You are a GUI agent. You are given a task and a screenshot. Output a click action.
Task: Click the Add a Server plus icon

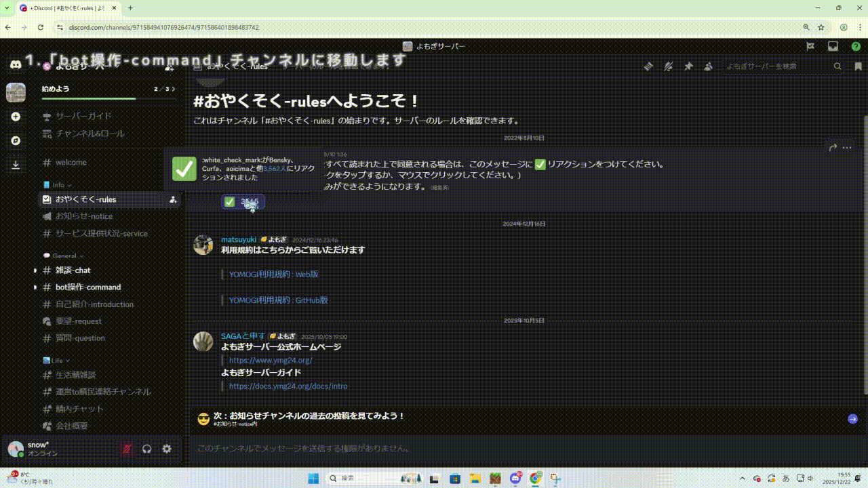point(16,117)
